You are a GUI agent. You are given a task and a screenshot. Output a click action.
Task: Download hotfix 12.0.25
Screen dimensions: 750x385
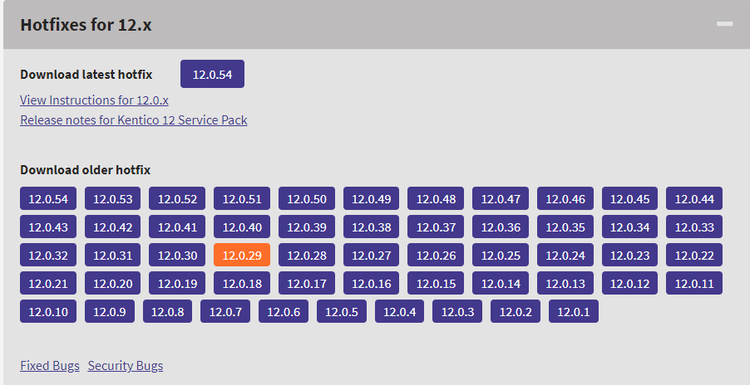[x=500, y=255]
